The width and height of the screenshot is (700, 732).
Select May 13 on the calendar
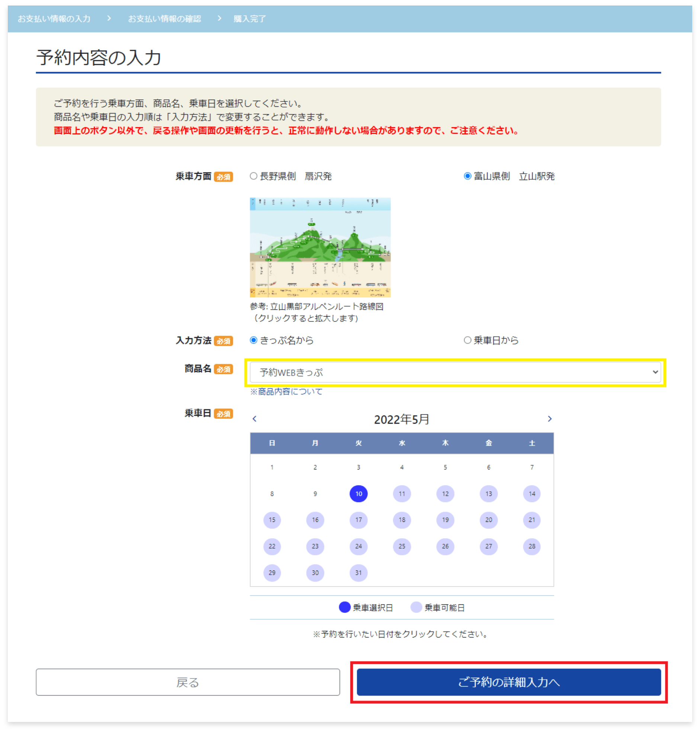(488, 494)
